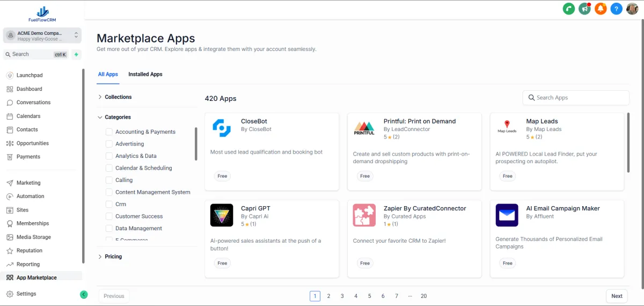The width and height of the screenshot is (644, 306).
Task: Click the user avatar in header
Action: pos(632,9)
